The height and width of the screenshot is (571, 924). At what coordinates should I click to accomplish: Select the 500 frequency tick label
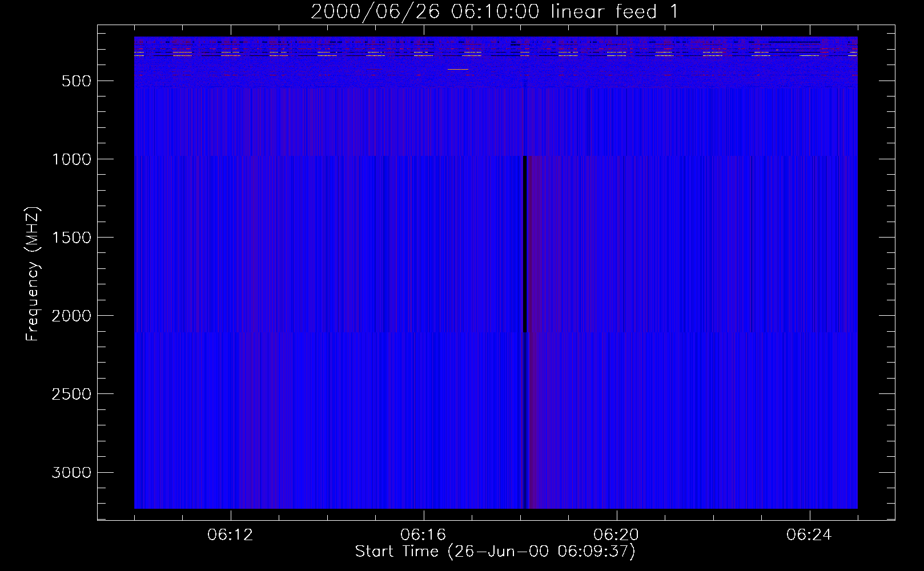[x=77, y=81]
